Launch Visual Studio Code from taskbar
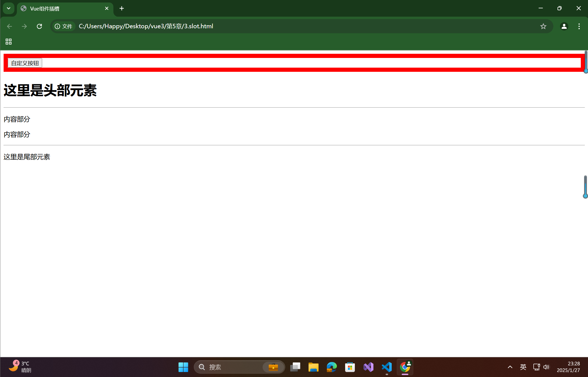 pos(387,367)
